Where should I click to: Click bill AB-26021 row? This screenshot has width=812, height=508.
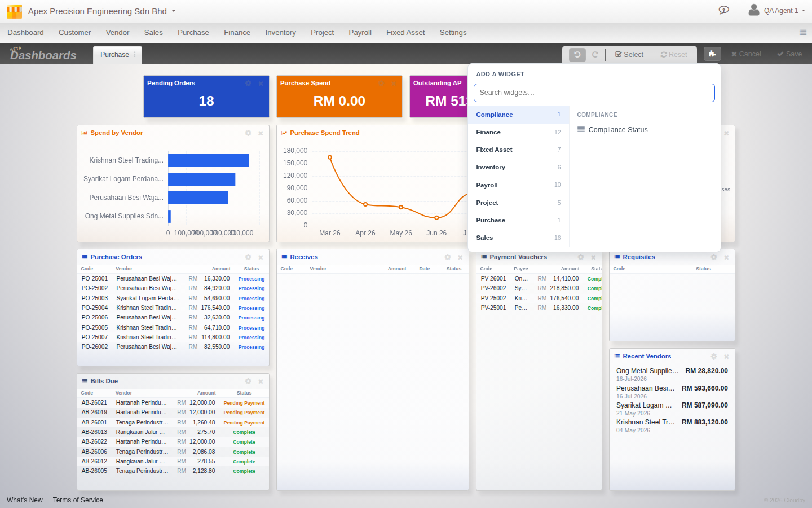(x=173, y=403)
